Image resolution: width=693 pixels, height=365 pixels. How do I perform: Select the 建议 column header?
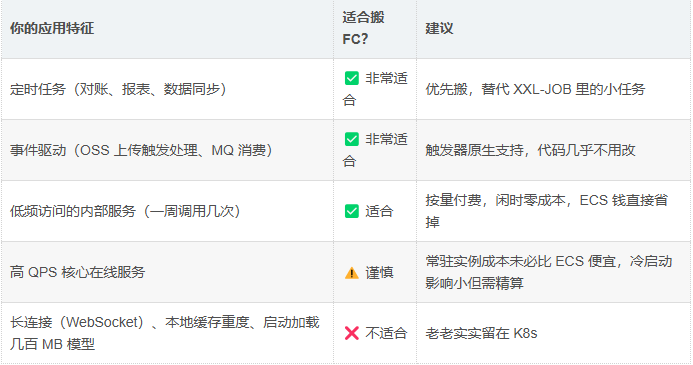[x=554, y=29]
